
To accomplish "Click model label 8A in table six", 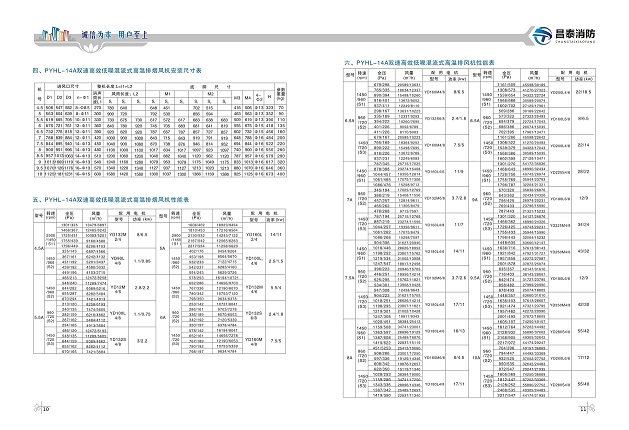I will point(349,358).
